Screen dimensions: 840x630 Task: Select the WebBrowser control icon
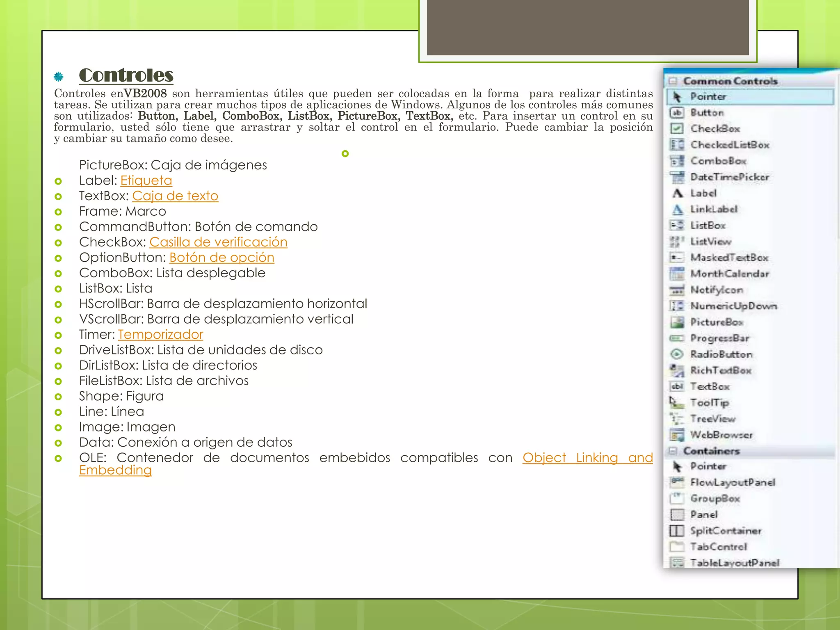tap(677, 435)
